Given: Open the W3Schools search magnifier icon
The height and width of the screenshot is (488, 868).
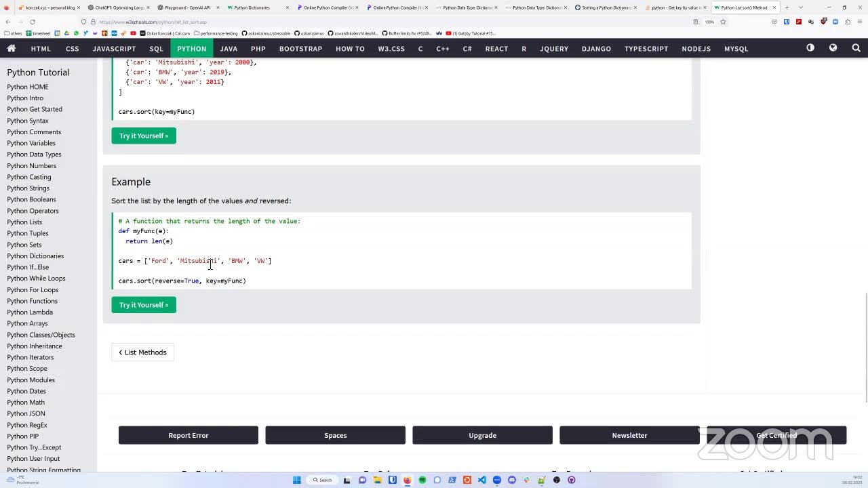Looking at the screenshot, I should click(x=856, y=48).
